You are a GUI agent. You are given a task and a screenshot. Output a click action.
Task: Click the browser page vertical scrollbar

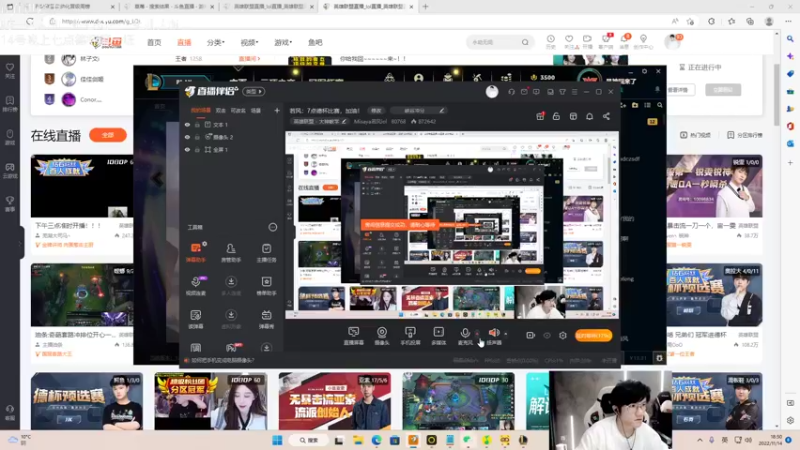(x=777, y=95)
